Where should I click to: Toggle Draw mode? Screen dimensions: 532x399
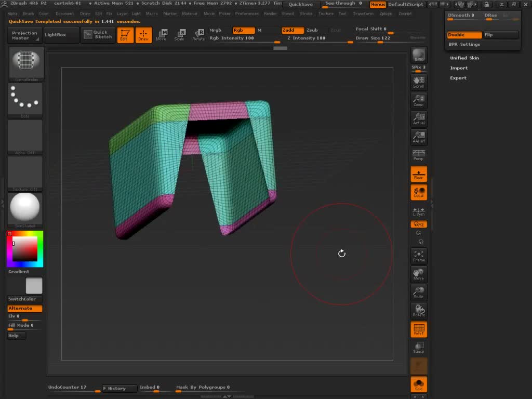(x=143, y=35)
